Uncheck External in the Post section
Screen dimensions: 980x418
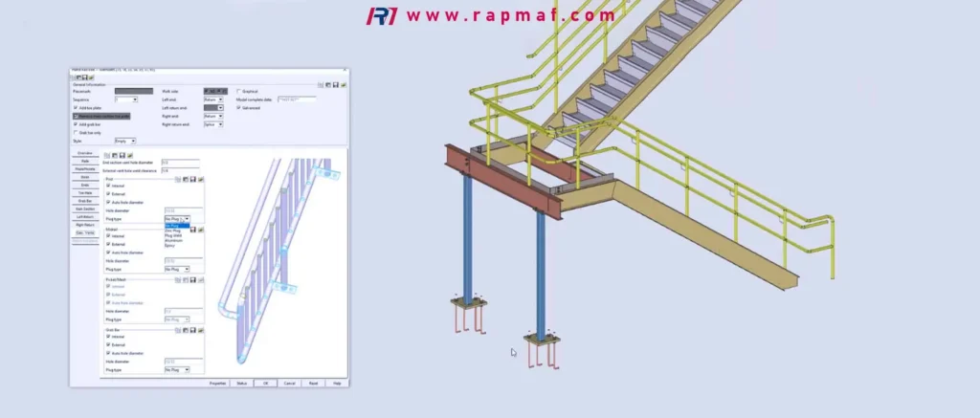108,193
